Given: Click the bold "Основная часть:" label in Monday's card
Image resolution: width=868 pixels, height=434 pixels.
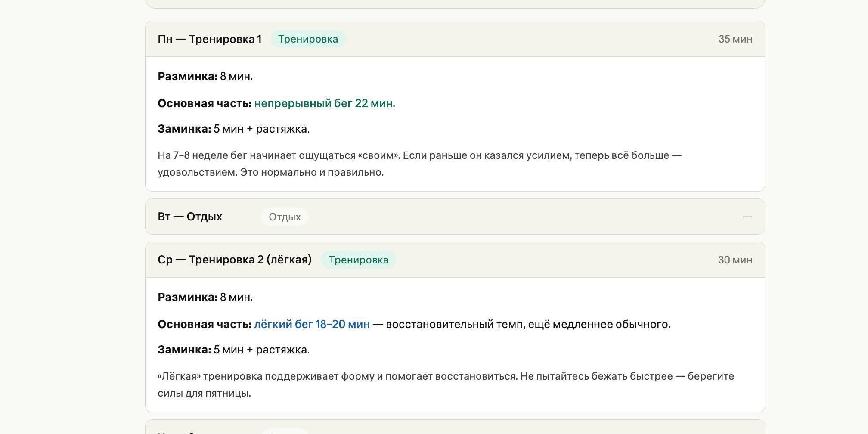Looking at the screenshot, I should click(205, 104).
